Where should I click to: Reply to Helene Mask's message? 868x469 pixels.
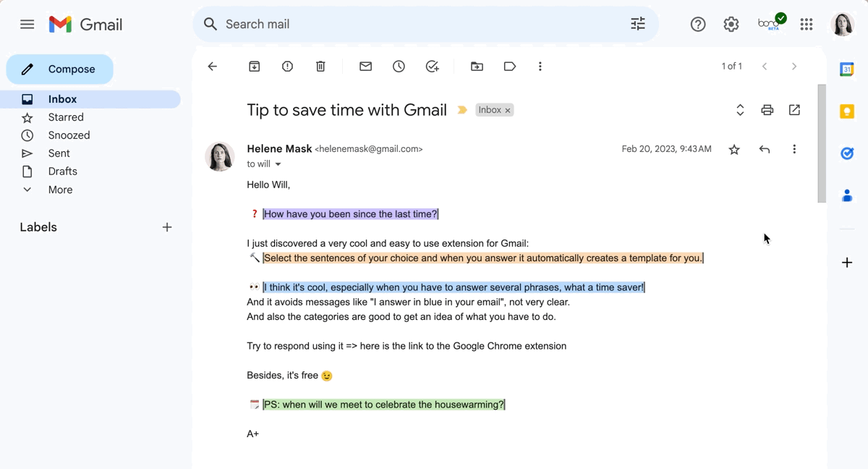(765, 149)
